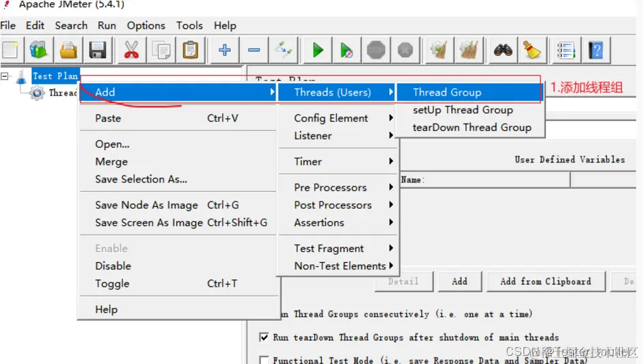Click the Paste clipboard icon
The image size is (643, 364).
point(190,50)
